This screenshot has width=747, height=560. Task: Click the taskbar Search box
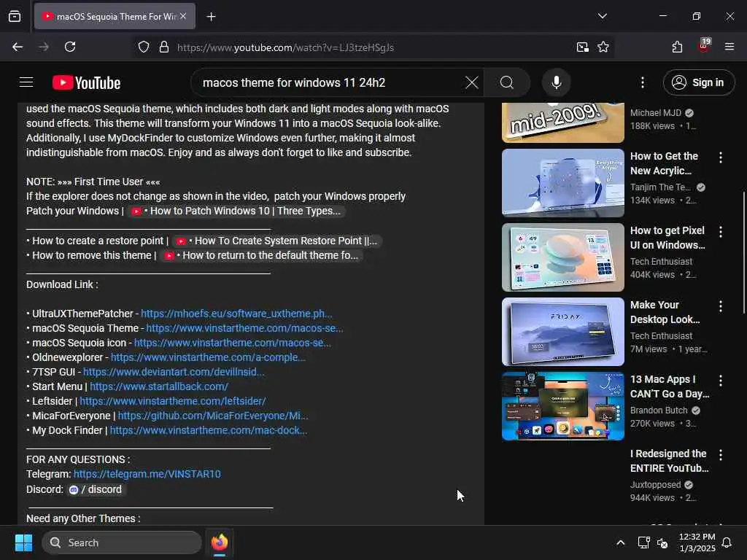click(122, 542)
